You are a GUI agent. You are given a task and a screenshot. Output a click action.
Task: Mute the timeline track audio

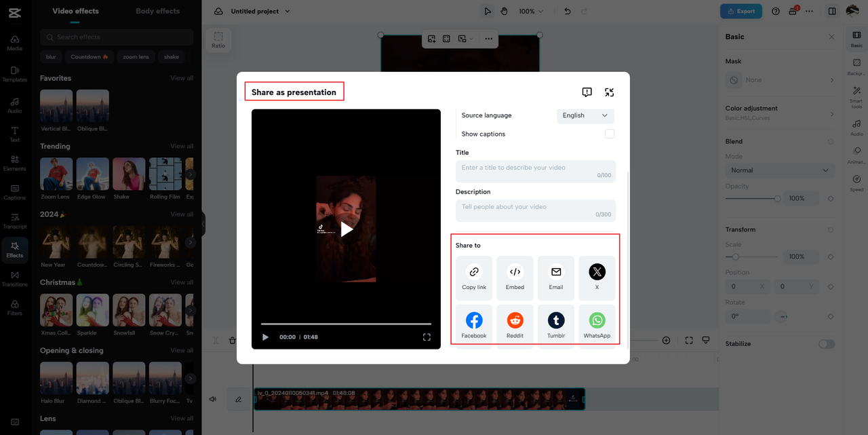click(x=213, y=399)
